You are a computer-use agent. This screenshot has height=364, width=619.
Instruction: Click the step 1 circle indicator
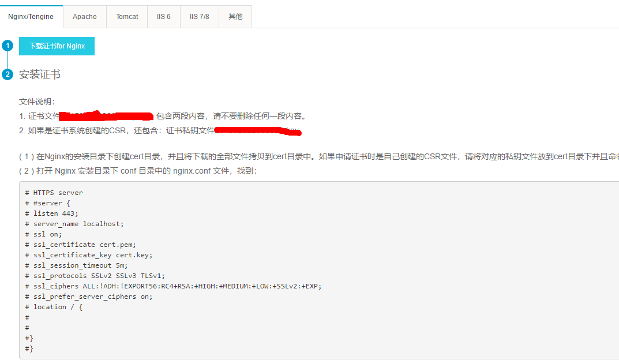(x=7, y=46)
